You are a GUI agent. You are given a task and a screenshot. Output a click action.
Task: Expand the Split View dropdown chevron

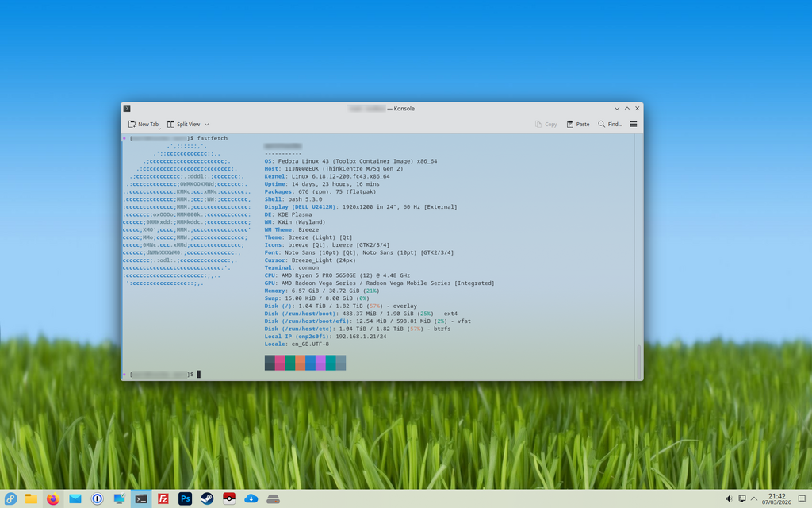point(207,125)
